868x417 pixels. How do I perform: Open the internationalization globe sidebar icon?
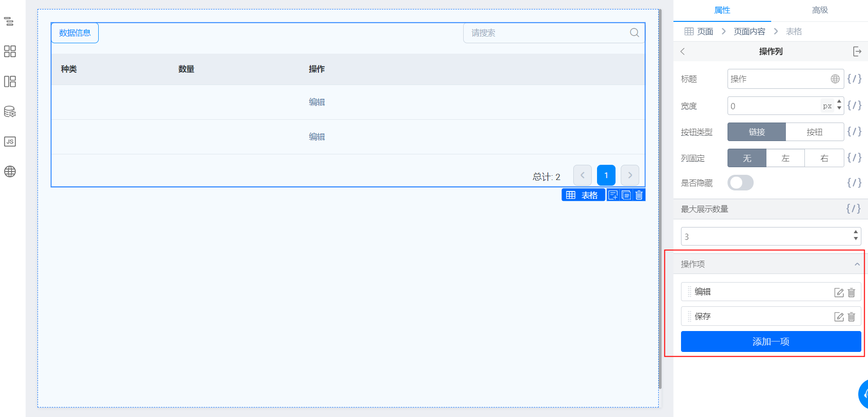point(9,171)
